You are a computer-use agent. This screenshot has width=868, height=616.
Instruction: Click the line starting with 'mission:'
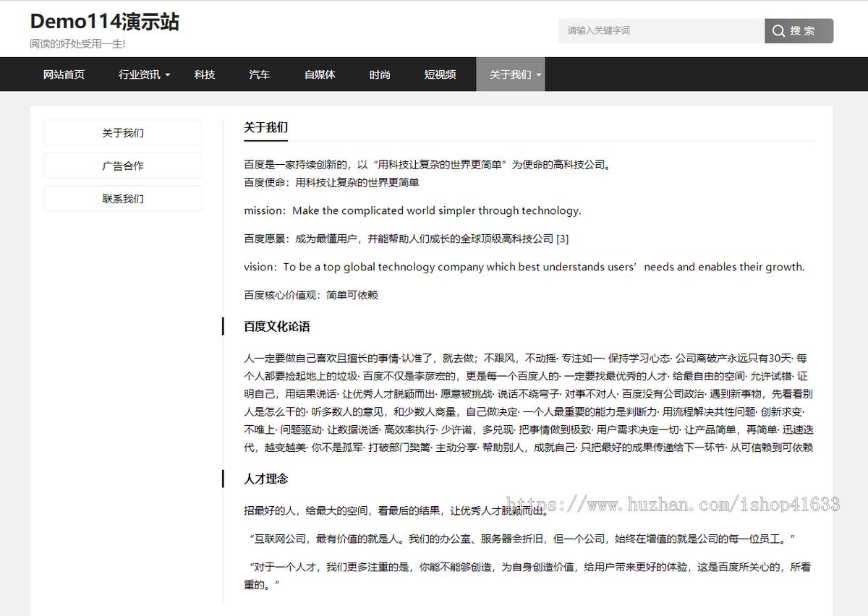pos(412,210)
